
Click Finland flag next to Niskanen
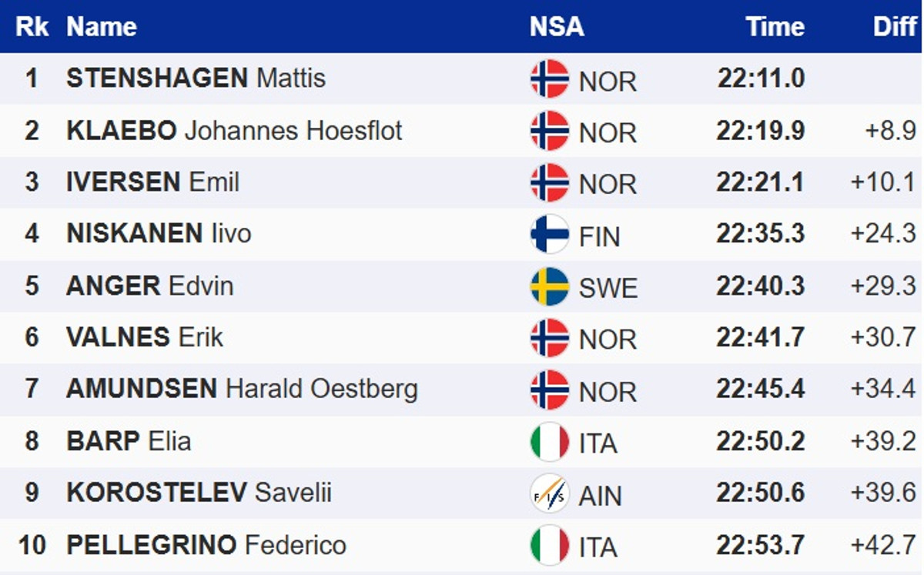[x=550, y=234]
